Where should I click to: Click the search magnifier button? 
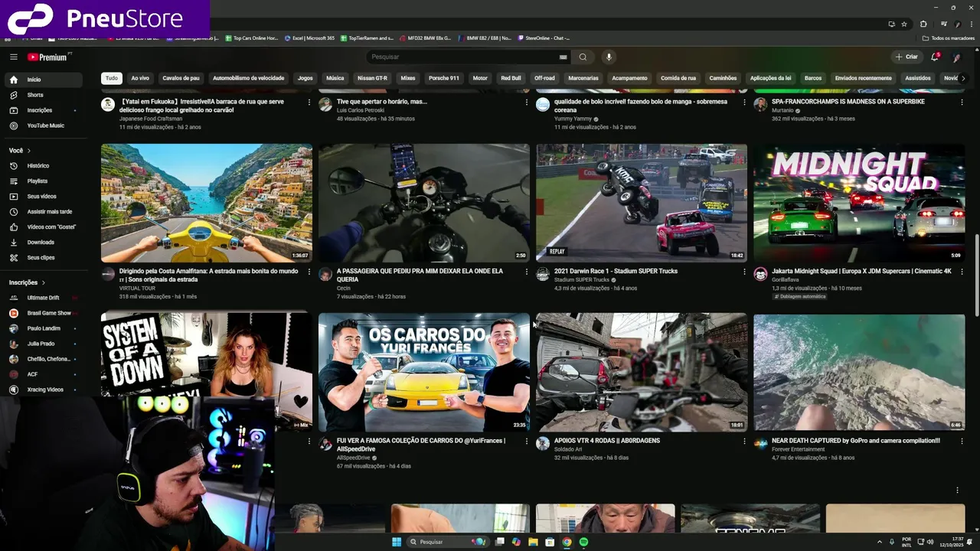pos(583,57)
